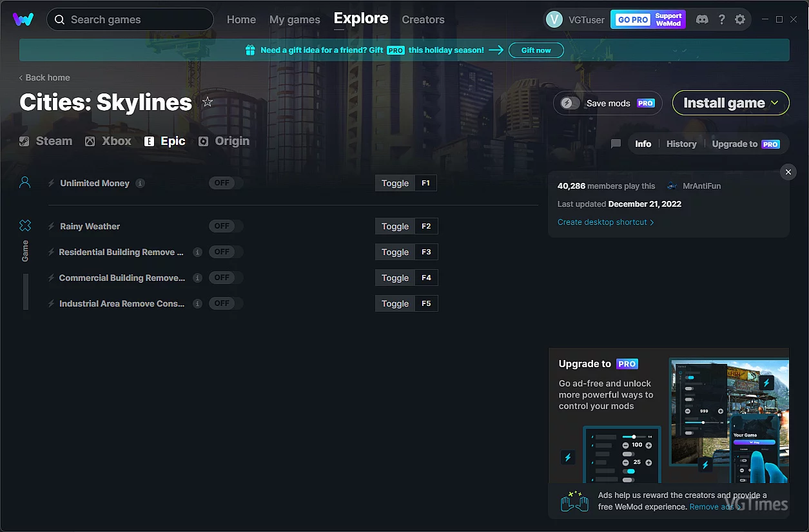Select the Player category icon in sidebar

pyautogui.click(x=25, y=183)
